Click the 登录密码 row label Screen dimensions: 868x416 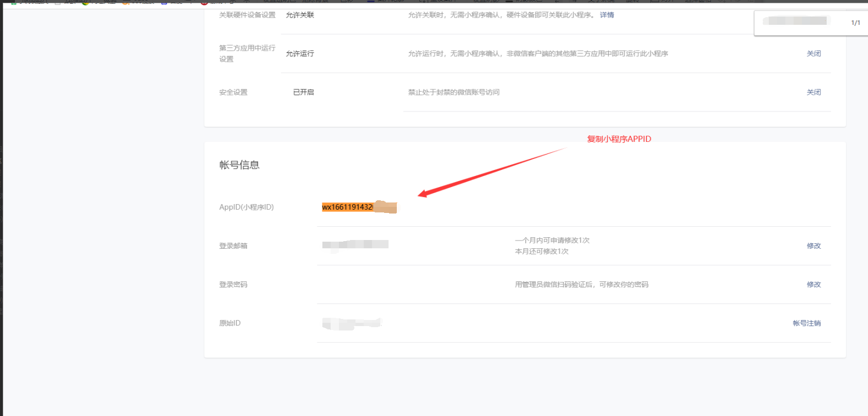pyautogui.click(x=233, y=284)
